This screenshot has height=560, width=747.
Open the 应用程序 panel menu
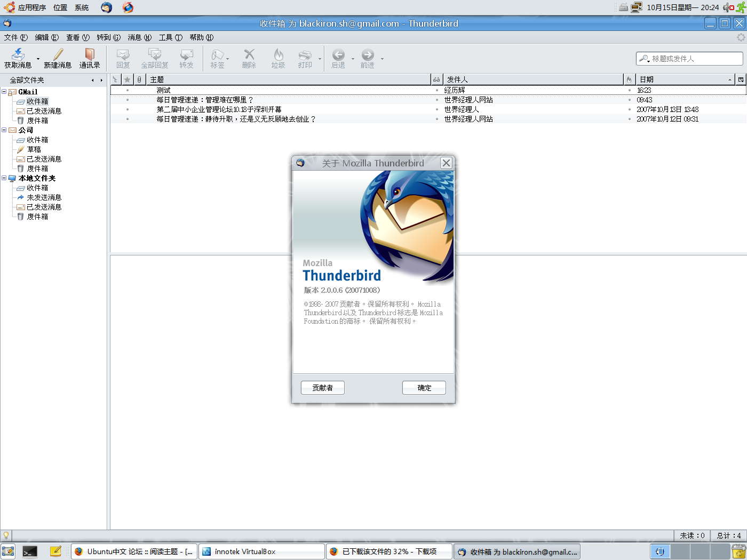[x=25, y=7]
